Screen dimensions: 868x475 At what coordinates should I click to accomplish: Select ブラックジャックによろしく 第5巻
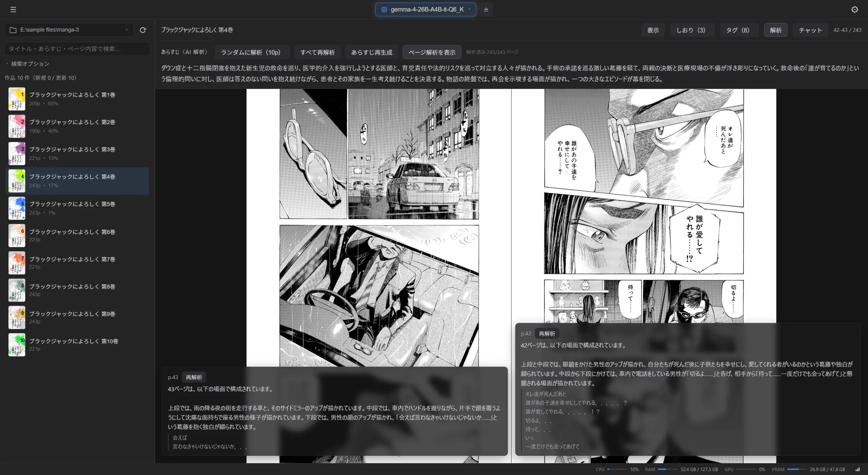click(77, 208)
